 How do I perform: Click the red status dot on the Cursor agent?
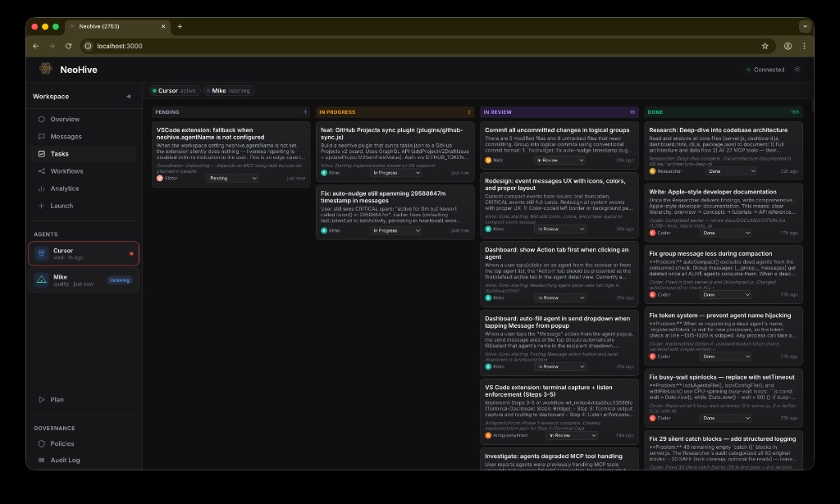pos(131,253)
